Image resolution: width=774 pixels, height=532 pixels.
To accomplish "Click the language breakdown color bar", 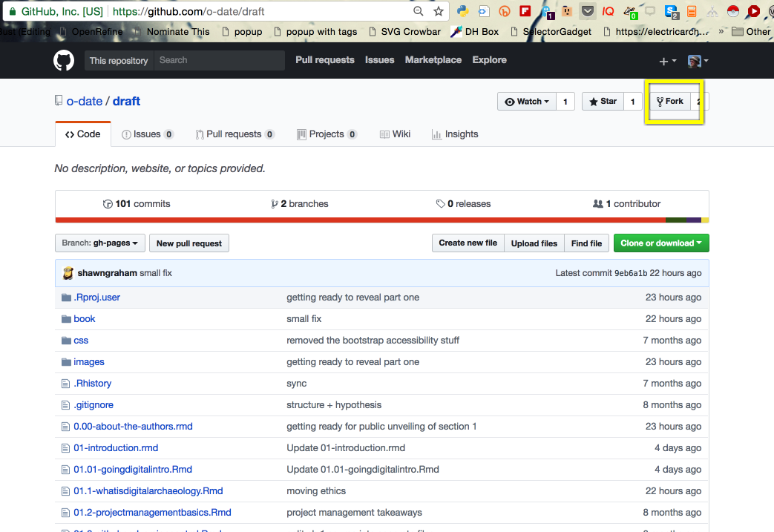I will (382, 220).
